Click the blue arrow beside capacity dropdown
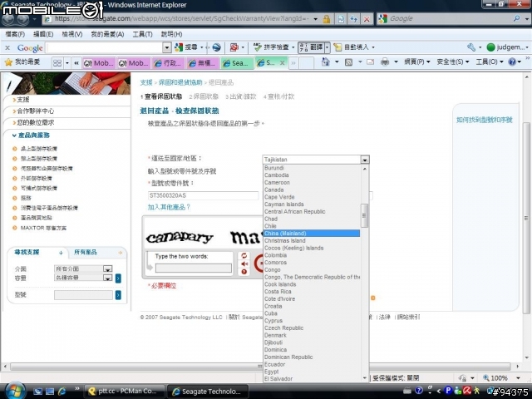The width and height of the screenshot is (532, 399). pyautogui.click(x=118, y=278)
